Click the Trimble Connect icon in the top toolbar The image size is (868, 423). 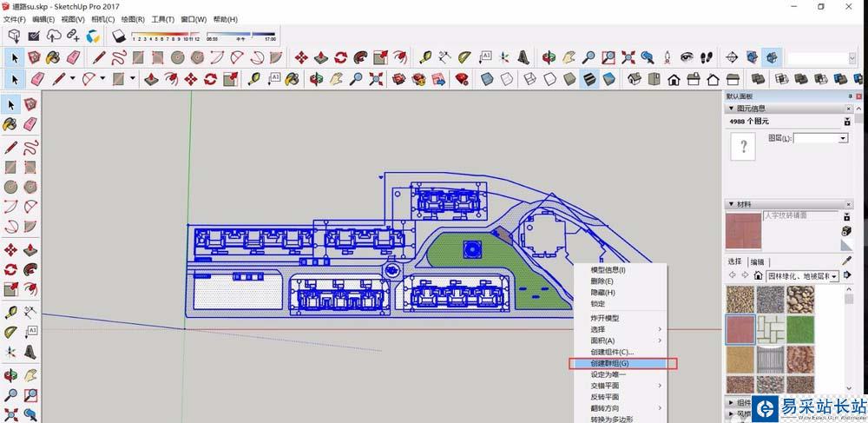[x=93, y=36]
